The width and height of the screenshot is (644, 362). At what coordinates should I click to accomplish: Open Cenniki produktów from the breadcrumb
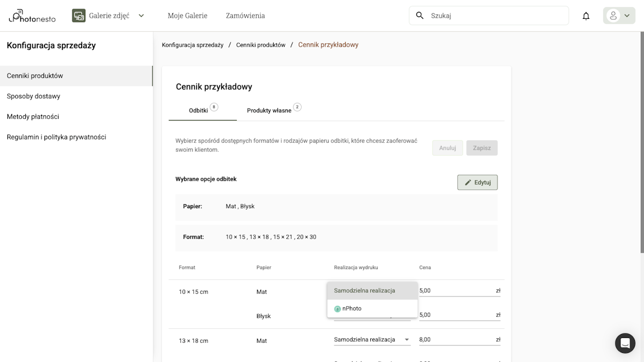(x=261, y=45)
